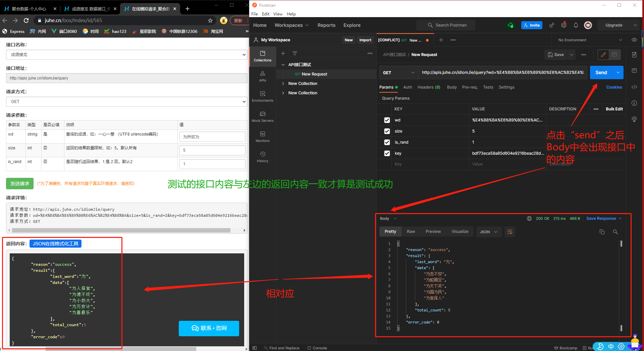Open 请求方式 GET dropdown on webpage
Image resolution: width=644 pixels, height=351 pixels.
(127, 102)
